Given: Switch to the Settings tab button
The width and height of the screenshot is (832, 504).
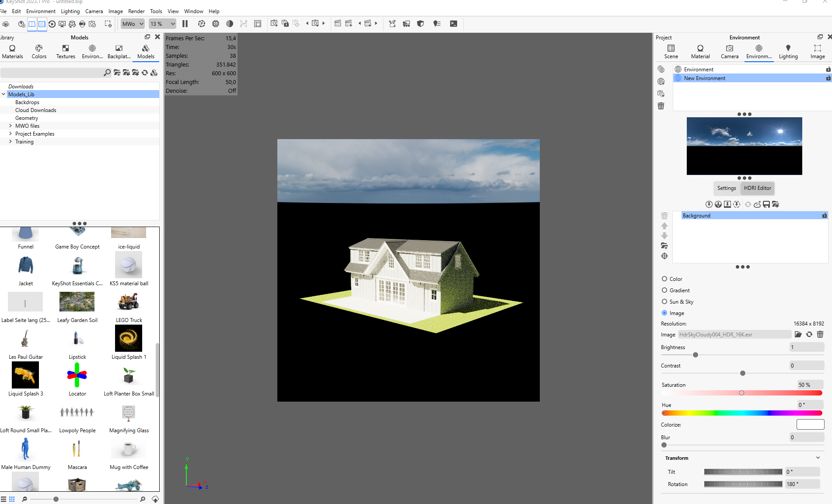Looking at the screenshot, I should 727,188.
